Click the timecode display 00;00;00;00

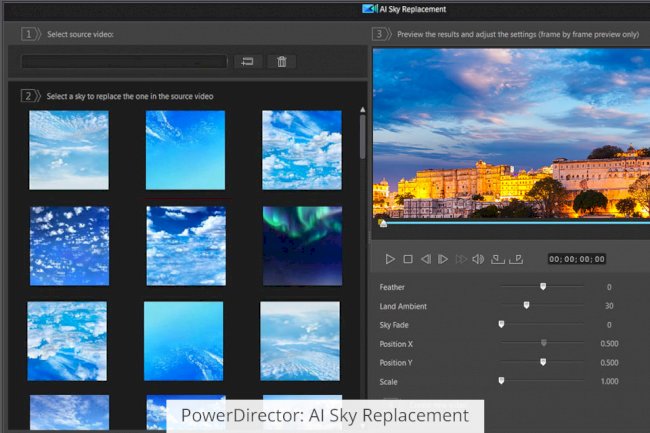(x=577, y=259)
